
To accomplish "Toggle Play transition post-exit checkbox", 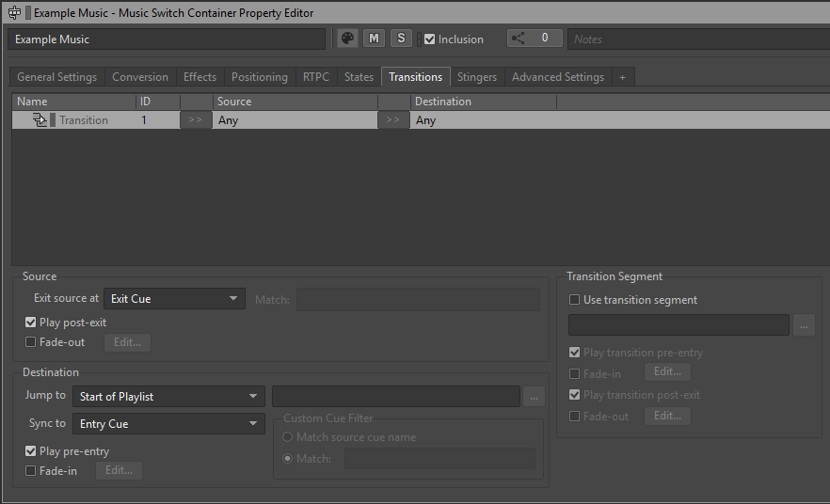I will click(x=574, y=395).
